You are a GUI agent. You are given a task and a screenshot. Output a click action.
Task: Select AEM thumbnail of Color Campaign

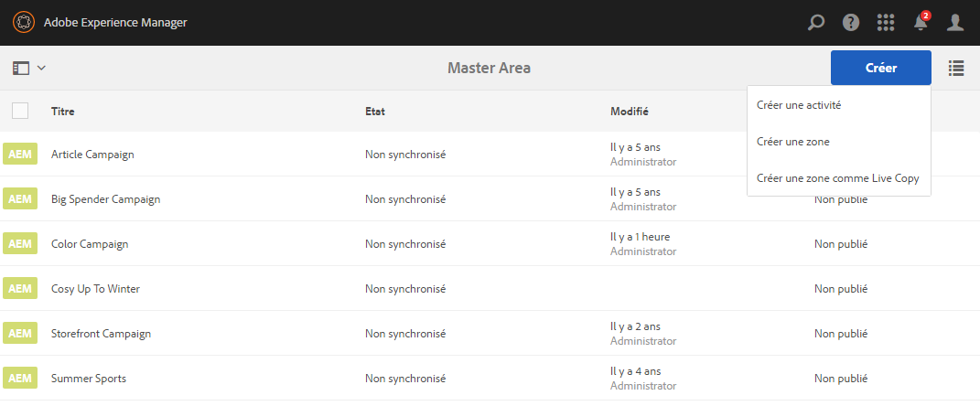(x=20, y=243)
